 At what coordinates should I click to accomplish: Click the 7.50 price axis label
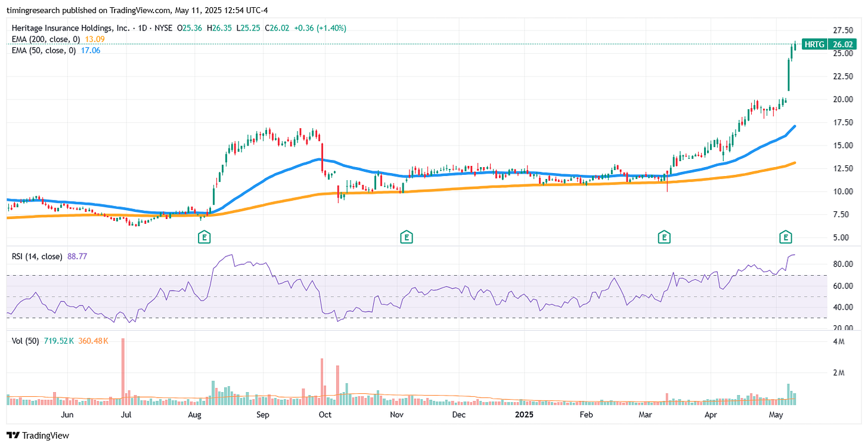(x=841, y=214)
